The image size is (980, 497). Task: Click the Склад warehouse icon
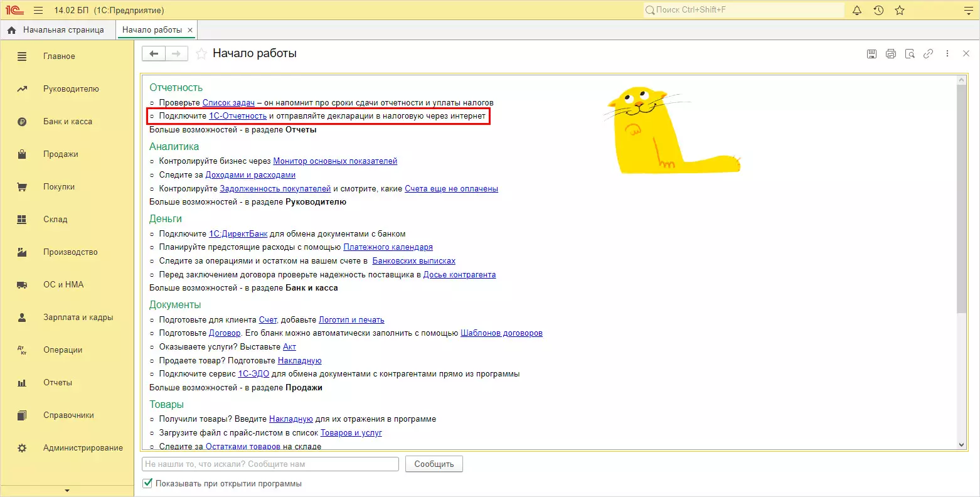point(22,220)
